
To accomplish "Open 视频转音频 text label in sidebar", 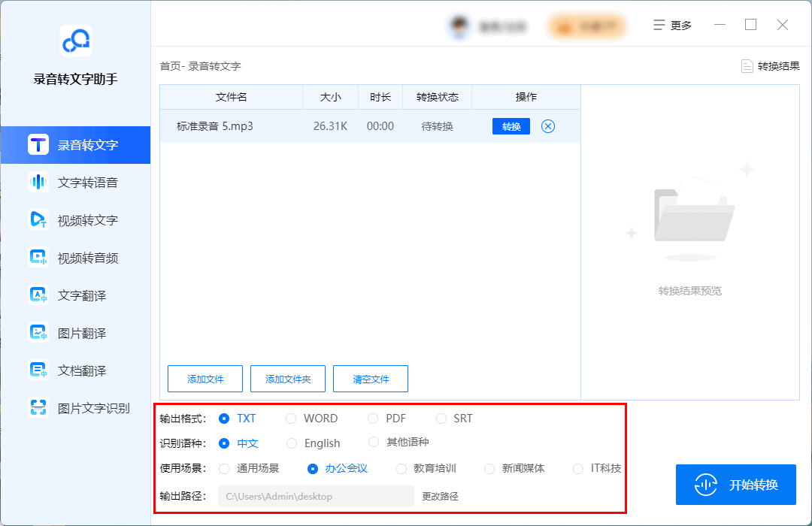I will [87, 257].
